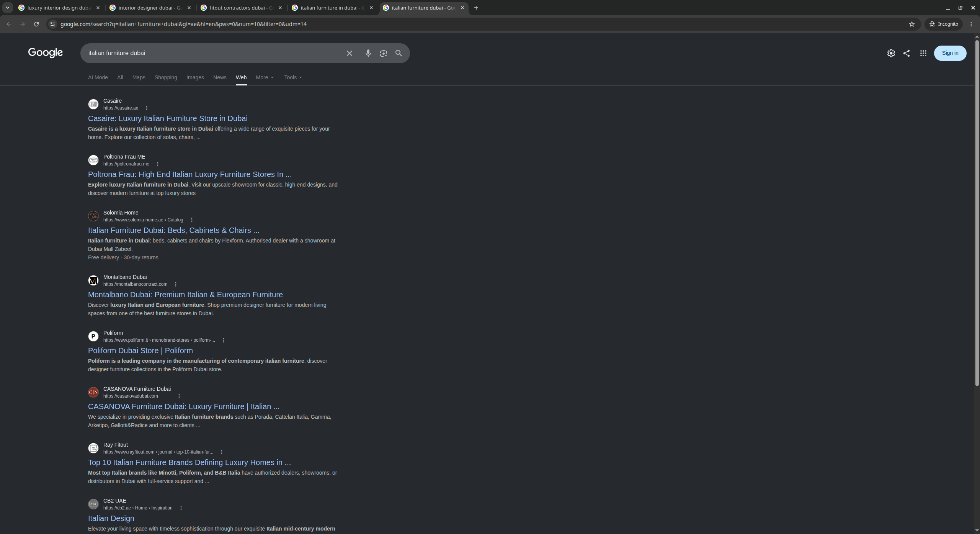Open three-dot options for Poliform result
The image size is (980, 534).
coord(224,340)
